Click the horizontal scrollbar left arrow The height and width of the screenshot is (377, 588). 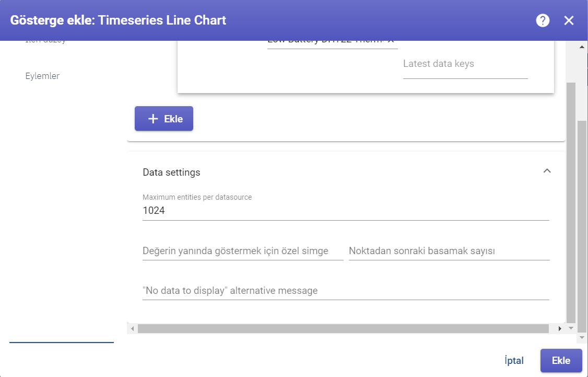pos(132,328)
